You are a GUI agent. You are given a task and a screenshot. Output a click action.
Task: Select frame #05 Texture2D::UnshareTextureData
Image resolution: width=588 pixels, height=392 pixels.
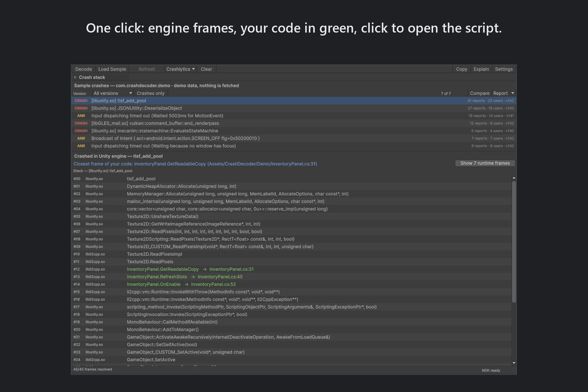tap(292, 217)
